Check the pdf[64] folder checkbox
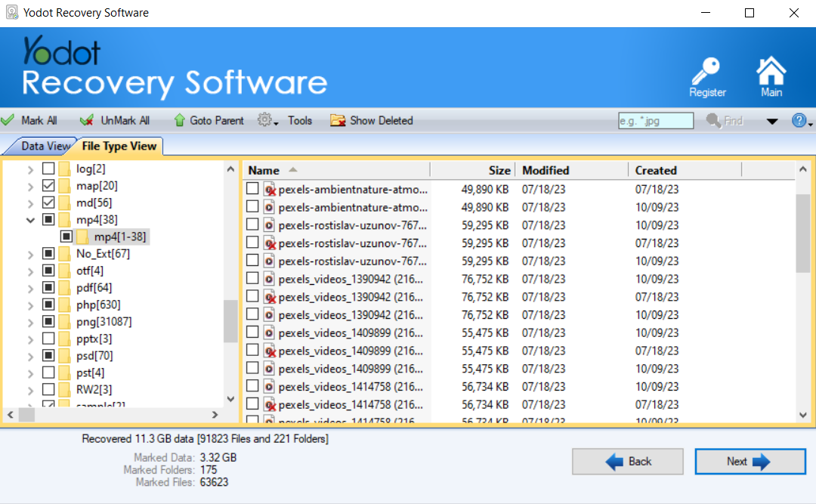The image size is (816, 504). [x=47, y=288]
